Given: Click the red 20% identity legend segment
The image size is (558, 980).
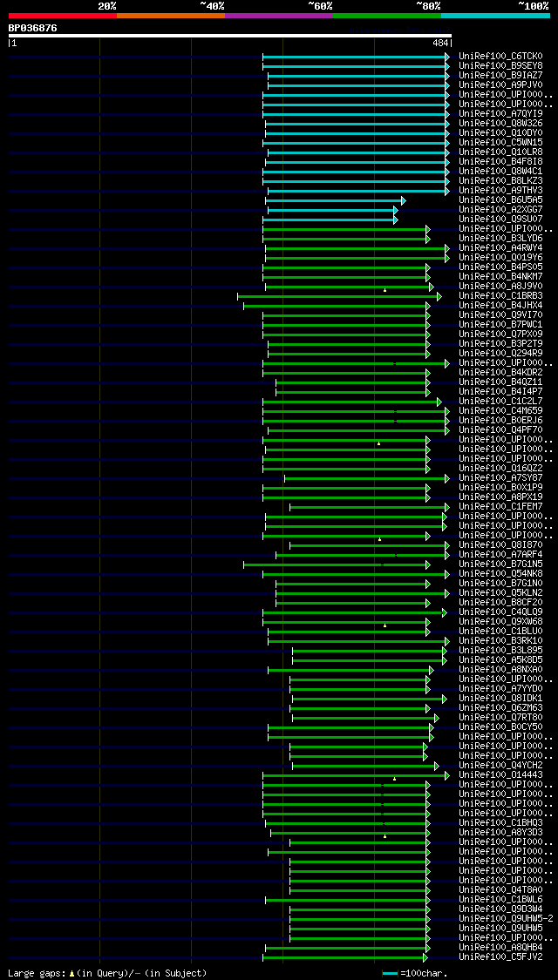Looking at the screenshot, I should pos(63,15).
